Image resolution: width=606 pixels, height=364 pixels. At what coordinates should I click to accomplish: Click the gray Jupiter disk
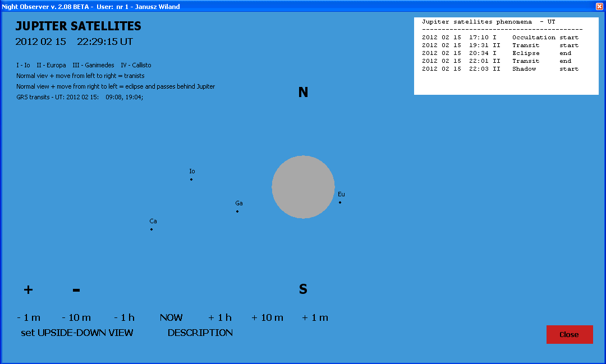pyautogui.click(x=303, y=187)
